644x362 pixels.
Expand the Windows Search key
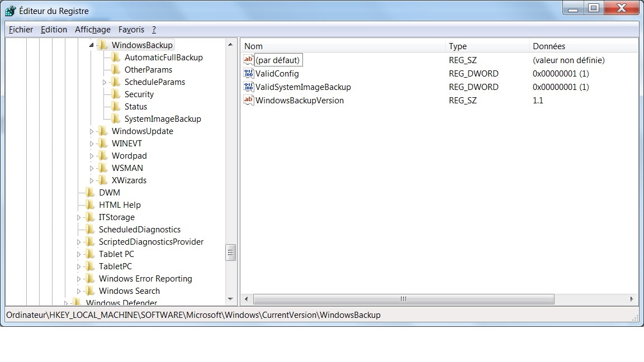click(78, 292)
